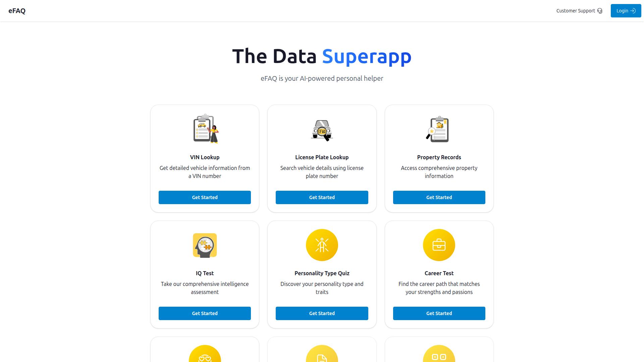
Task: Click the Career Test briefcase icon
Action: pyautogui.click(x=439, y=245)
